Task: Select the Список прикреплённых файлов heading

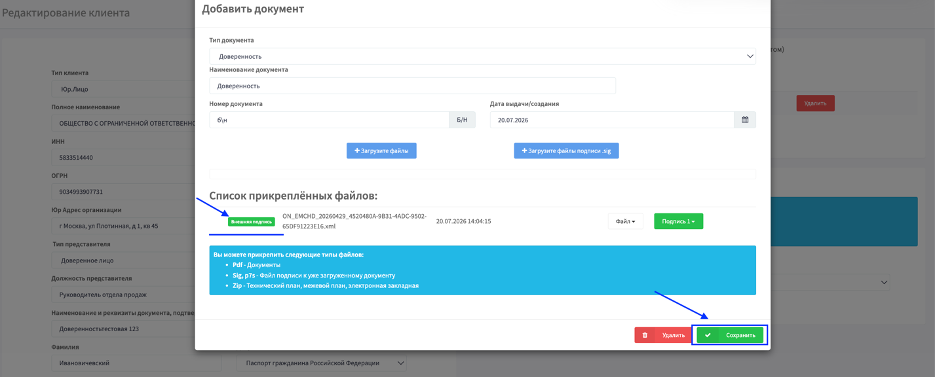Action: click(294, 196)
